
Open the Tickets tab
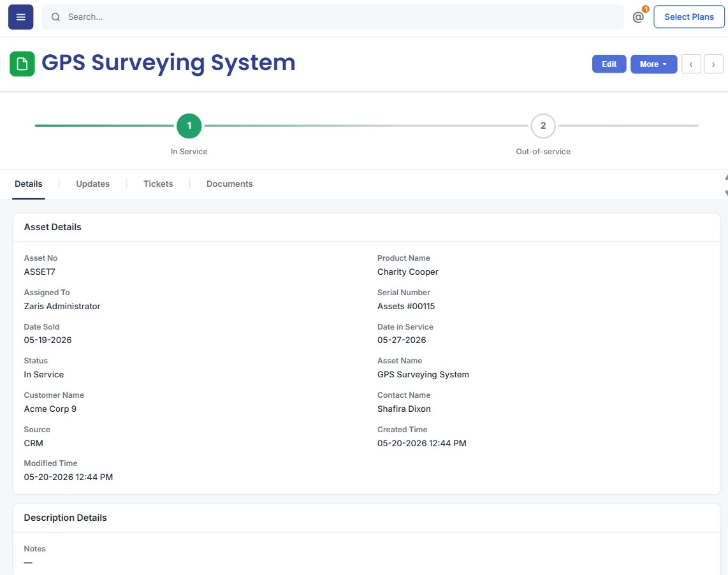[158, 184]
